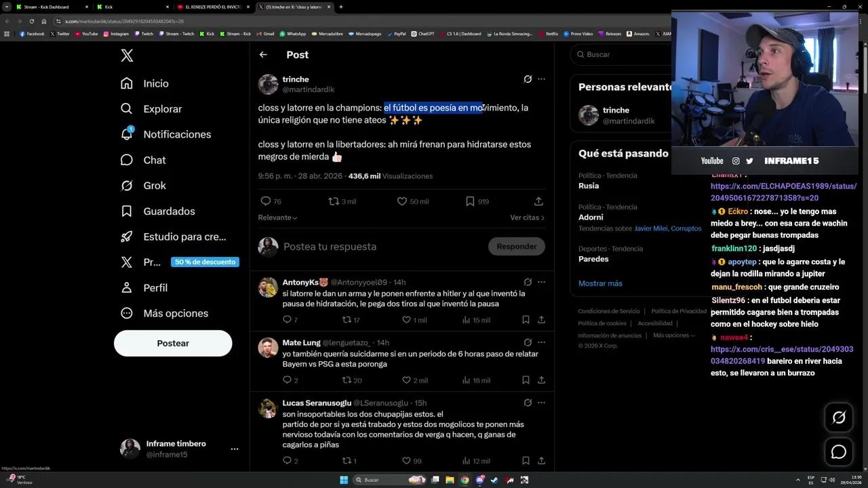
Task: Click the Windows Start button
Action: coord(344,480)
